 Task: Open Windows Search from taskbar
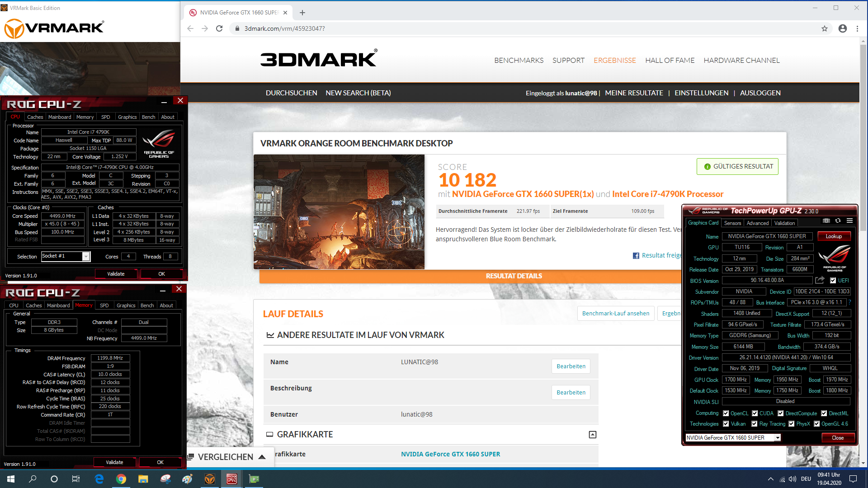point(33,479)
